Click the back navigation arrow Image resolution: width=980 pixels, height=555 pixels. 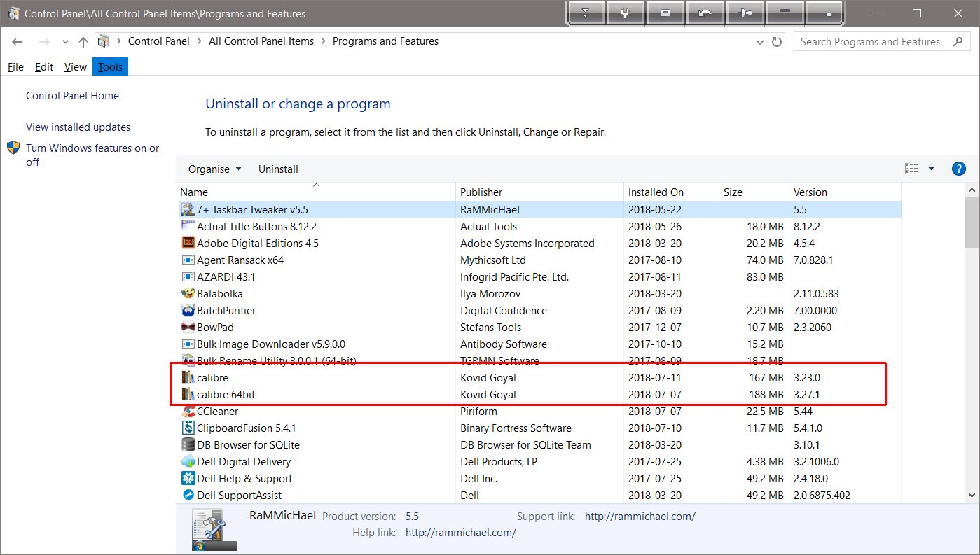tap(19, 42)
